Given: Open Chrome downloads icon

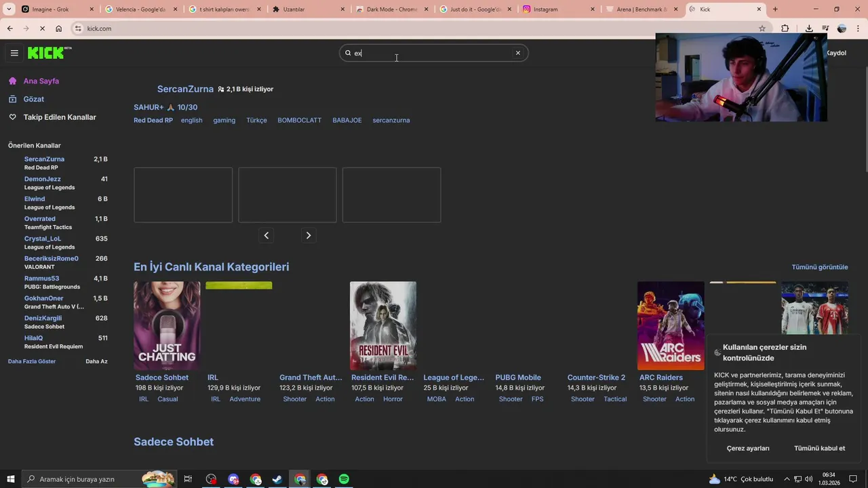Looking at the screenshot, I should coord(809,28).
